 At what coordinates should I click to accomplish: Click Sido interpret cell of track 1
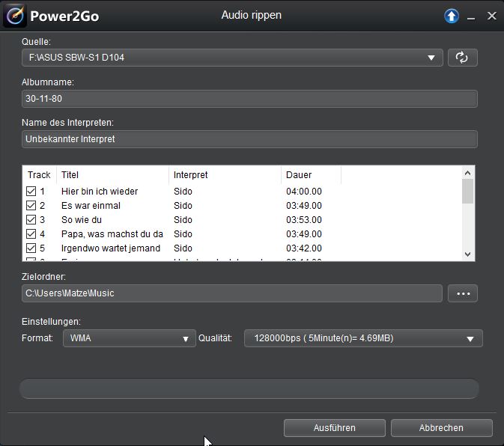[183, 192]
